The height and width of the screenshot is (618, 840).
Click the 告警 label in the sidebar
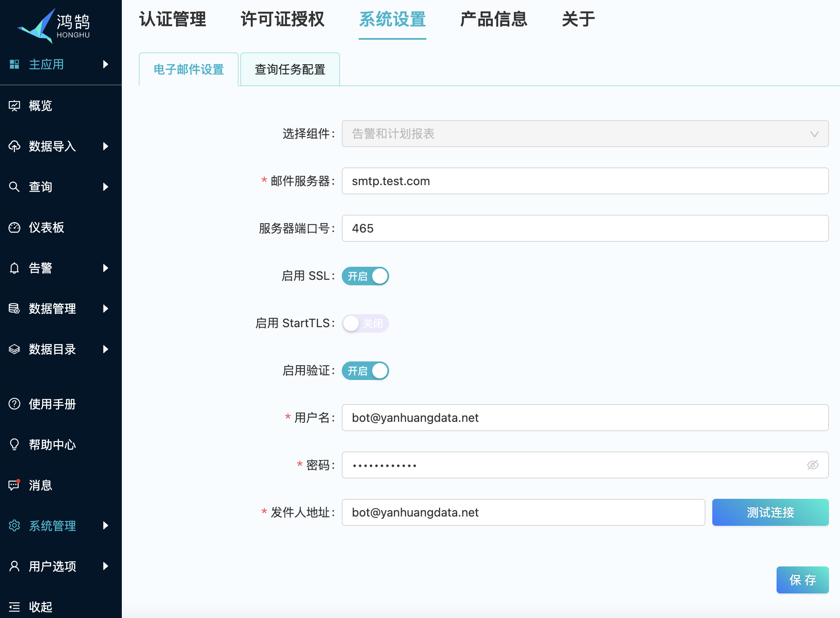[41, 268]
